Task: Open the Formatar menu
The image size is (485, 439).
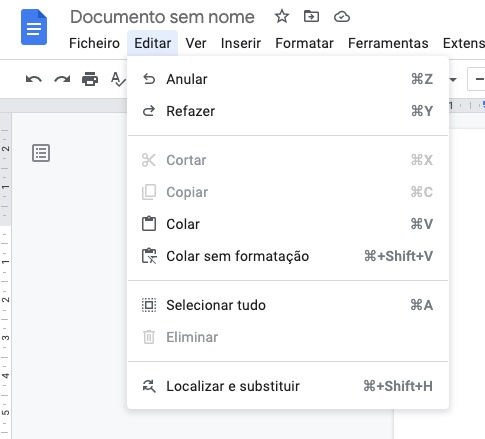Action: [x=304, y=43]
